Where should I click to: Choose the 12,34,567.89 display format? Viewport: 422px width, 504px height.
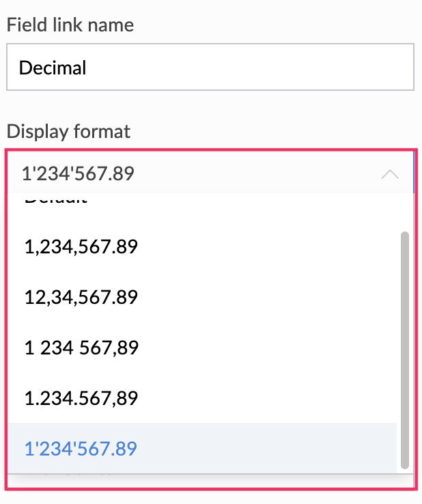coord(81,297)
